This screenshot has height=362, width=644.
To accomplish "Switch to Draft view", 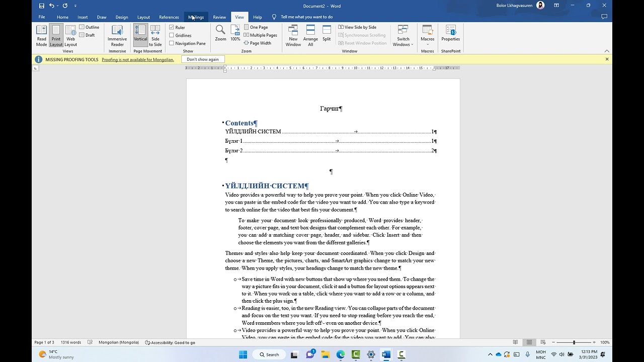I will (x=87, y=35).
